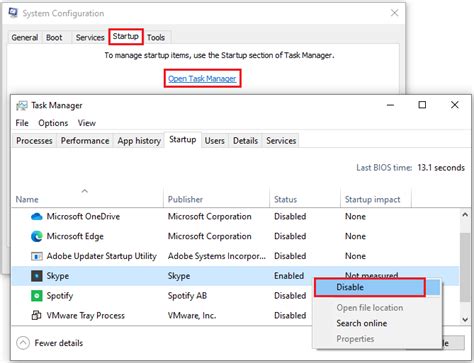The image size is (474, 363).
Task: Switch to the App history tab
Action: pos(139,141)
